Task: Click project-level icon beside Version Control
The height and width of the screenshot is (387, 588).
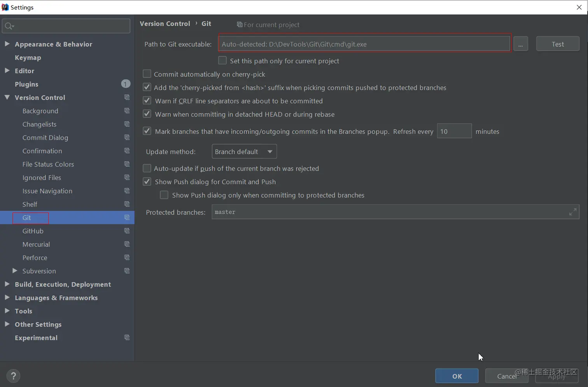Action: click(x=127, y=97)
